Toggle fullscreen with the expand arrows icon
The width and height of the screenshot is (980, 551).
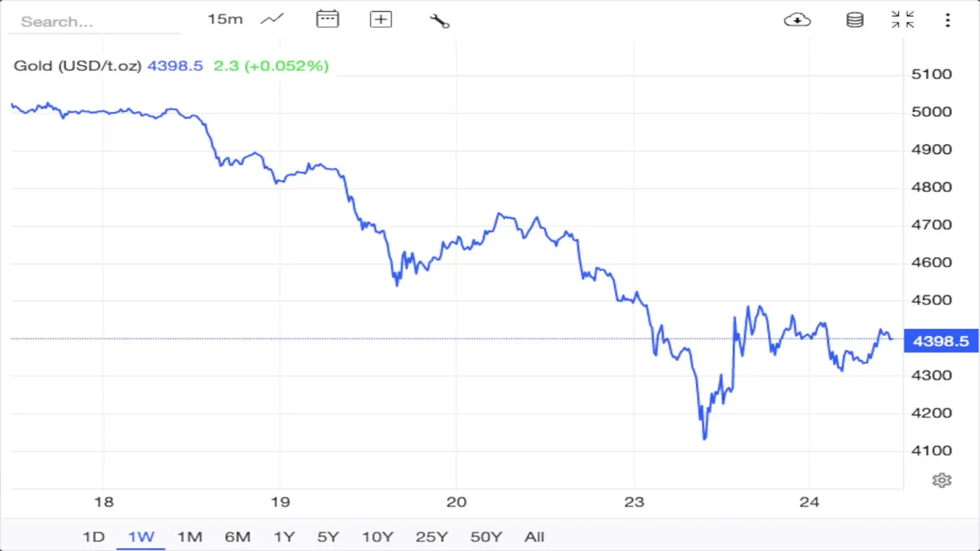pos(903,20)
